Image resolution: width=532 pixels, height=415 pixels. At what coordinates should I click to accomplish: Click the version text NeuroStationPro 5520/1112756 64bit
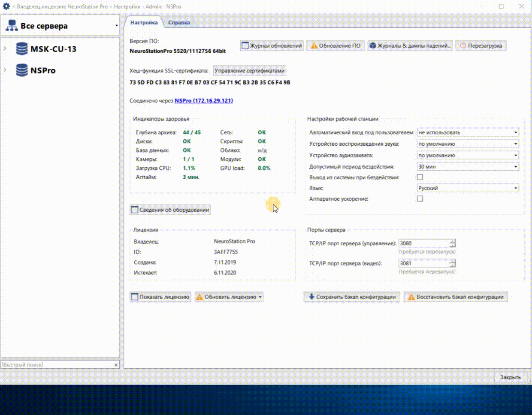[178, 51]
